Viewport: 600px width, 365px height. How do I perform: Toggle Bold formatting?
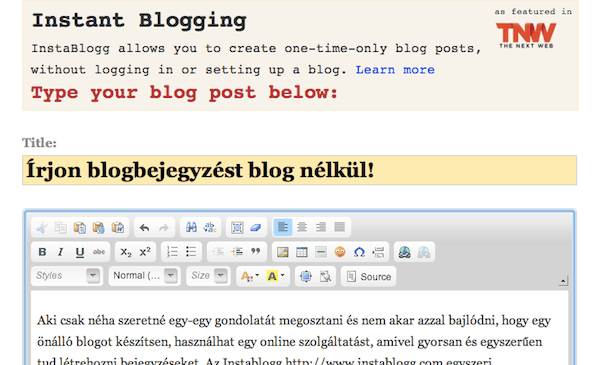(42, 252)
